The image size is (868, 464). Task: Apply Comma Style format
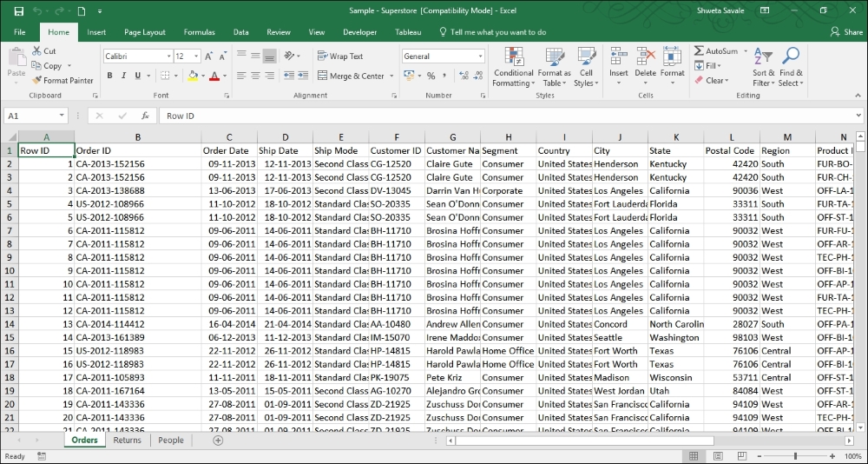[x=446, y=76]
